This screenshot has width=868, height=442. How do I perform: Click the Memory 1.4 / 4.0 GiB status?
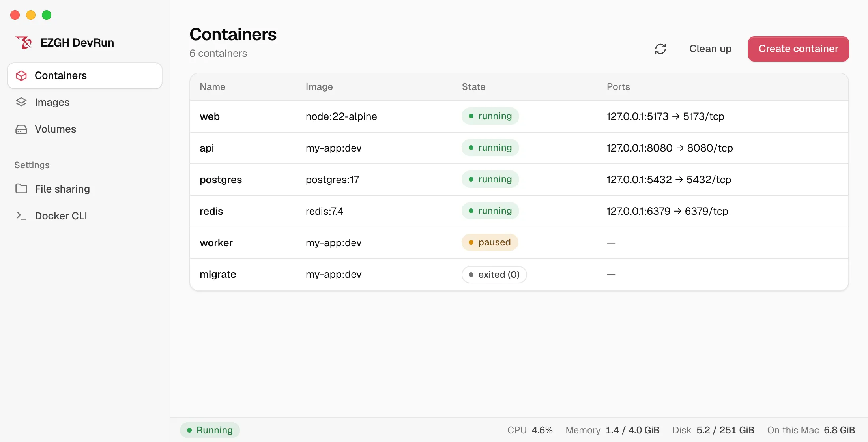point(612,430)
